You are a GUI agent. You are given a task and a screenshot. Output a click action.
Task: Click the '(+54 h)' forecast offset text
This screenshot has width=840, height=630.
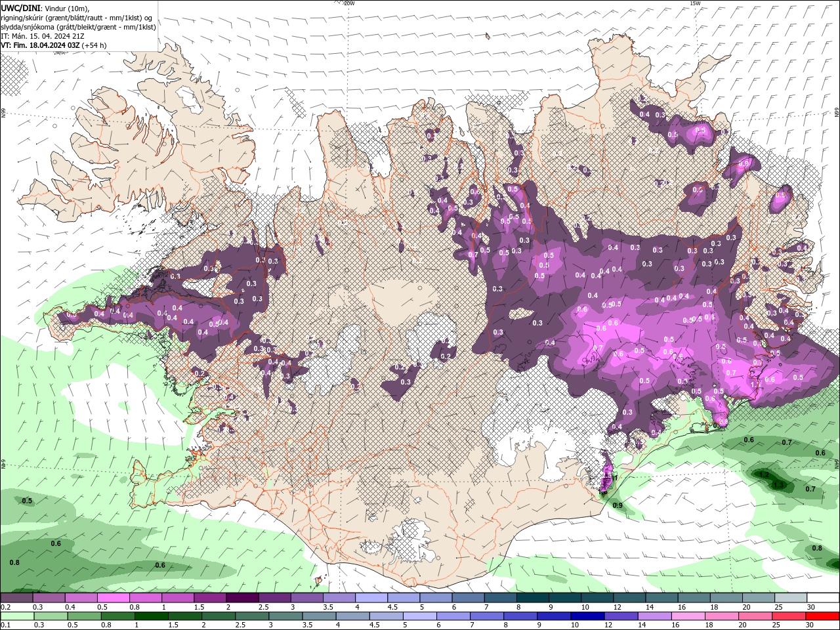tap(94, 45)
